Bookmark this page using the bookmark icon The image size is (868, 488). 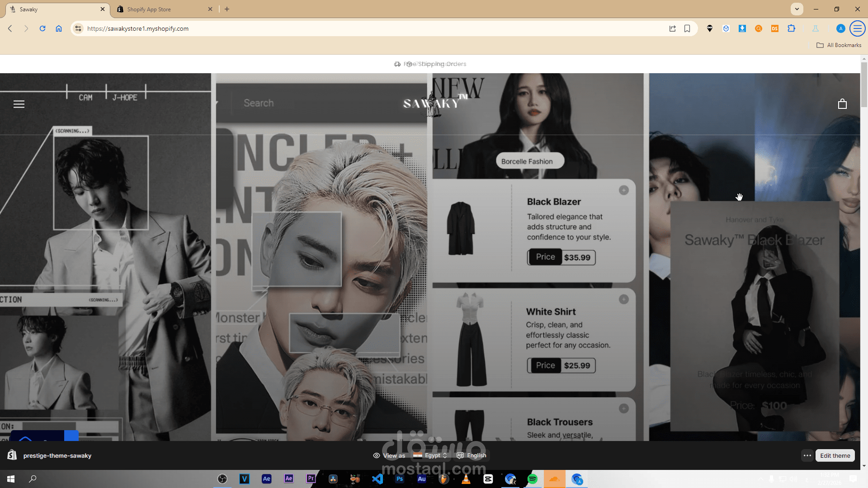[687, 28]
